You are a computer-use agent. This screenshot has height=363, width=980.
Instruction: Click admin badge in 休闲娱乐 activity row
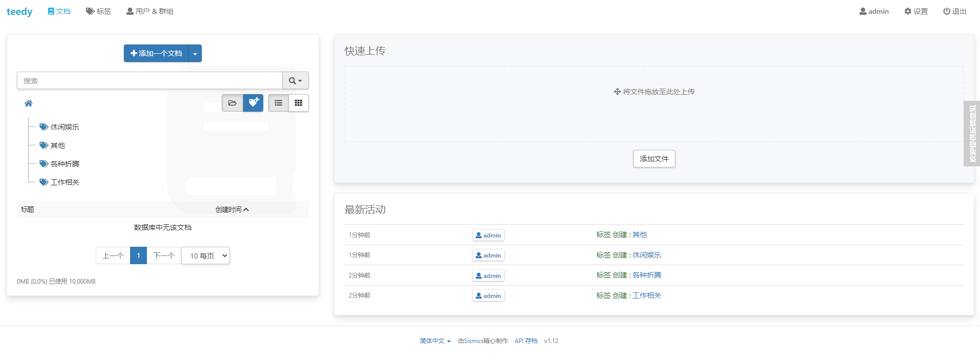pos(488,255)
